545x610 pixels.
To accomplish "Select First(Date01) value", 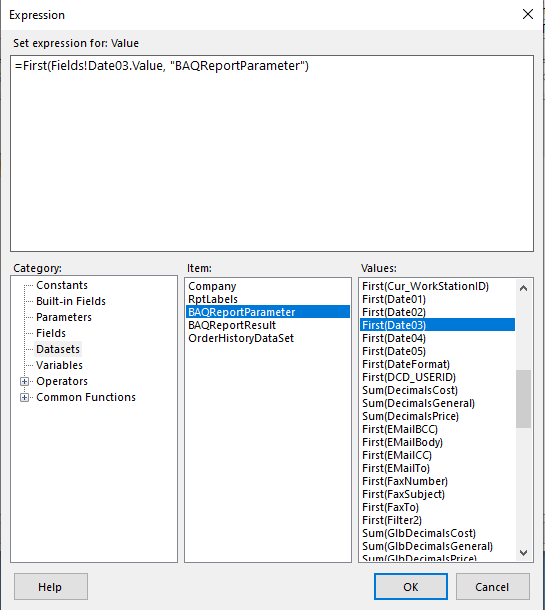I will (x=437, y=299).
